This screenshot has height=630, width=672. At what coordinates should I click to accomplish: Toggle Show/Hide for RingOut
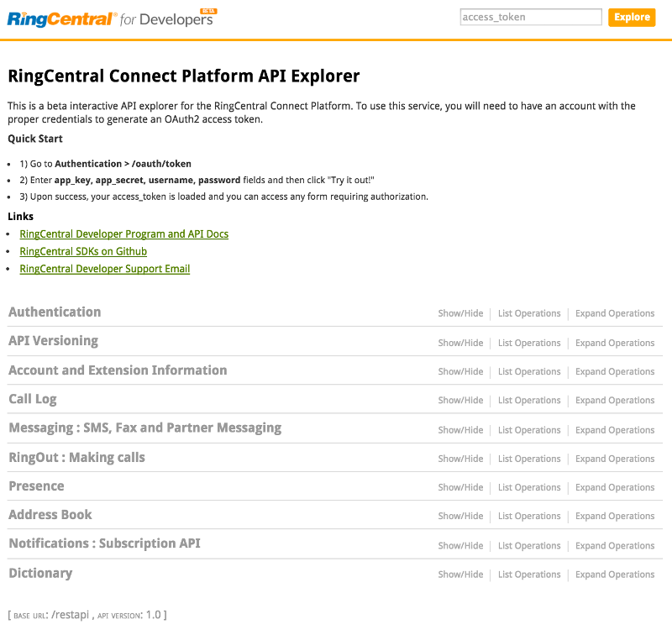click(460, 459)
